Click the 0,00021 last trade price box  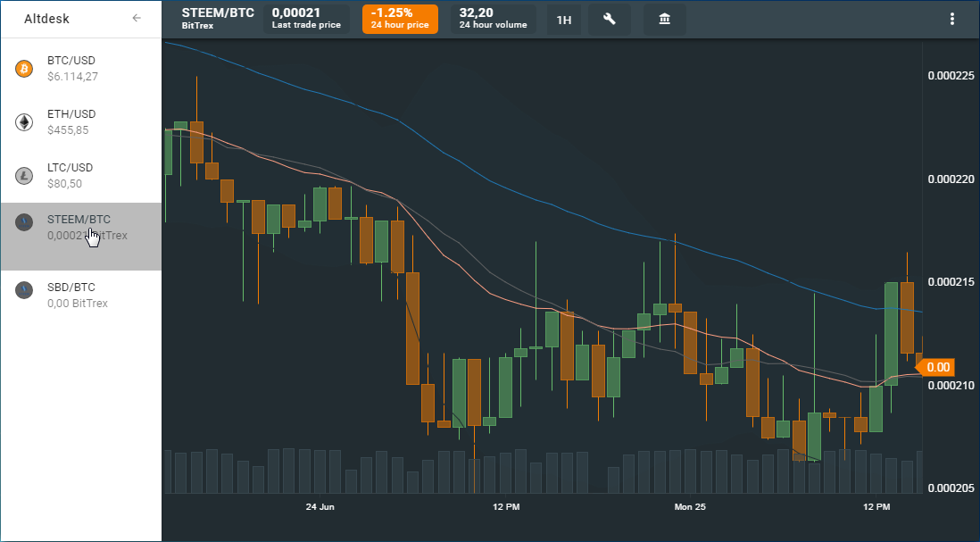coord(306,20)
